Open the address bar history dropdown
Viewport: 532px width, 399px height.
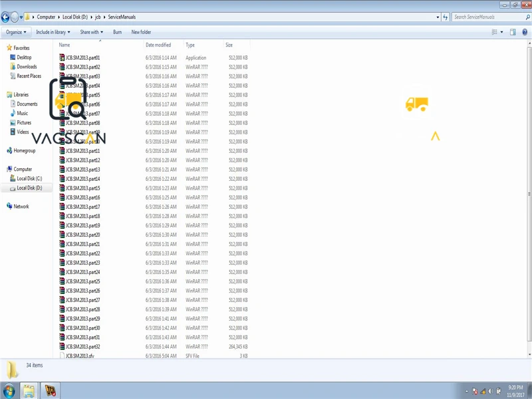tap(438, 17)
